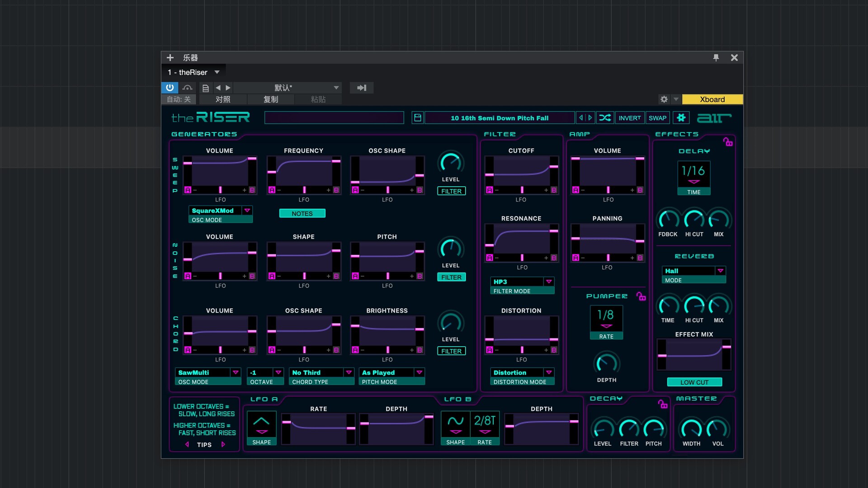Viewport: 868px width, 488px height.
Task: Click the randomize shuffle icon
Action: point(605,118)
